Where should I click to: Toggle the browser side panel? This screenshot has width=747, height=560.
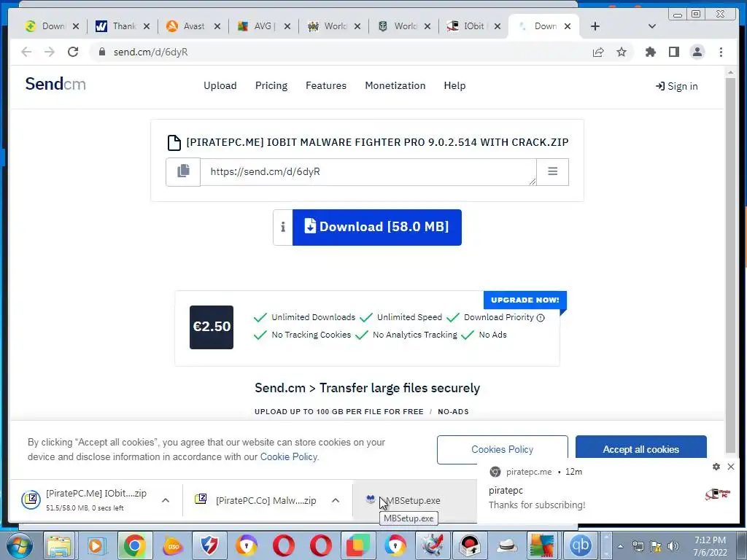point(673,52)
